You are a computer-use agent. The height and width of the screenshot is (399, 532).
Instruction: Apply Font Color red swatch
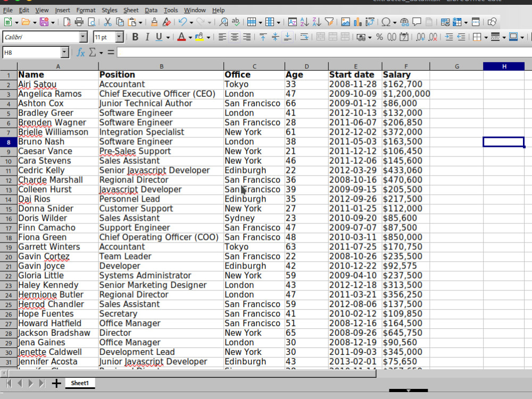click(x=181, y=37)
